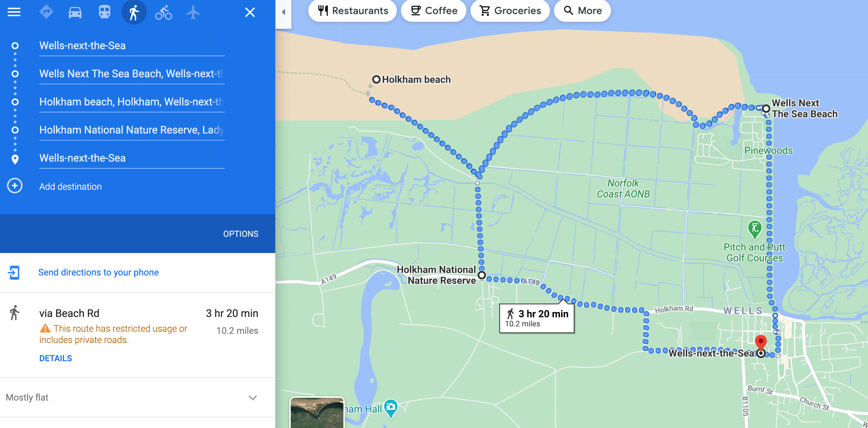Image resolution: width=868 pixels, height=428 pixels.
Task: Select cycling directions mode
Action: [164, 12]
